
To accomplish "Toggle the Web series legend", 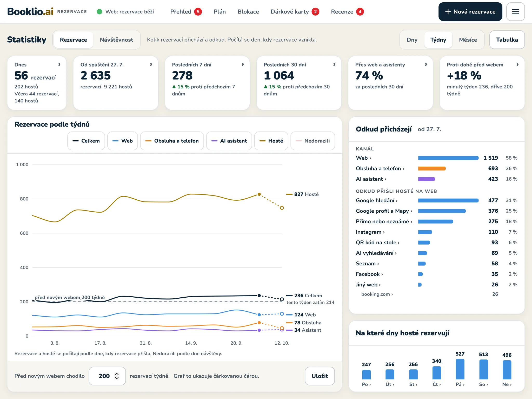I will pyautogui.click(x=122, y=141).
